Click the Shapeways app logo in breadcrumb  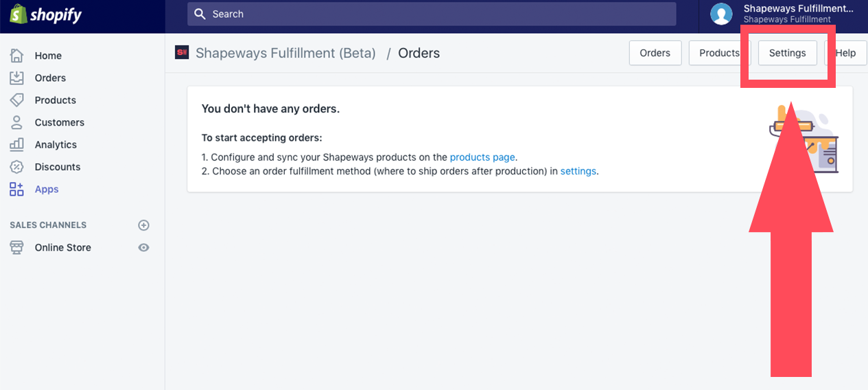(x=182, y=53)
